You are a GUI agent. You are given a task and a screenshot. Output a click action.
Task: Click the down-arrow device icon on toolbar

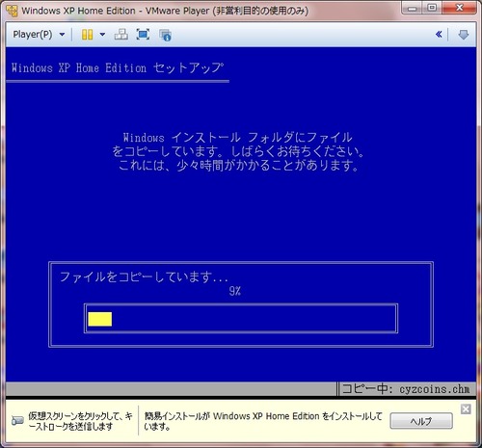pyautogui.click(x=463, y=35)
